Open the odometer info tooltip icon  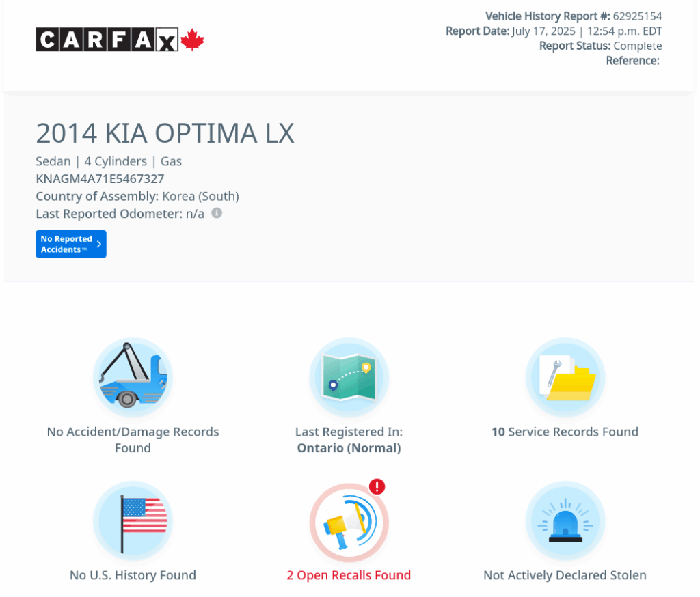pyautogui.click(x=217, y=213)
